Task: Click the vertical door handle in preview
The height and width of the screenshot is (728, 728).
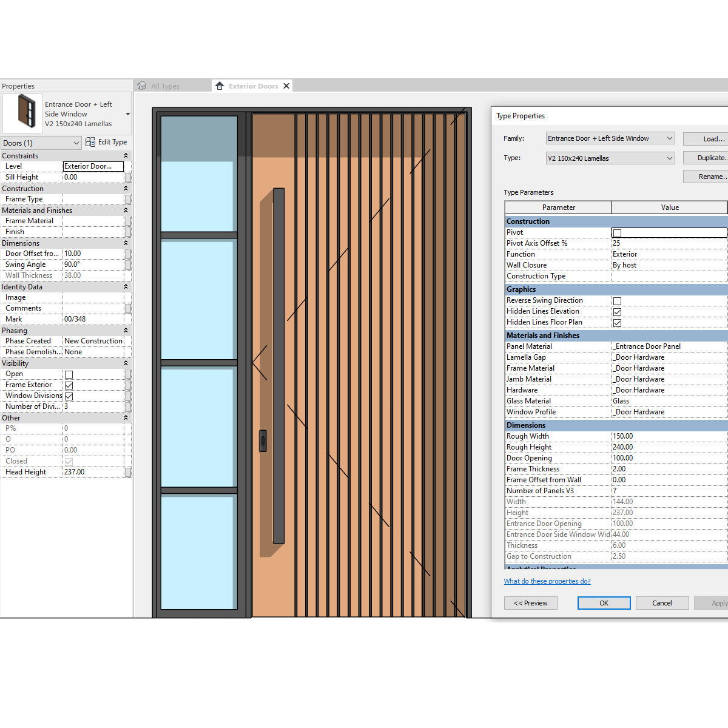Action: point(278,366)
